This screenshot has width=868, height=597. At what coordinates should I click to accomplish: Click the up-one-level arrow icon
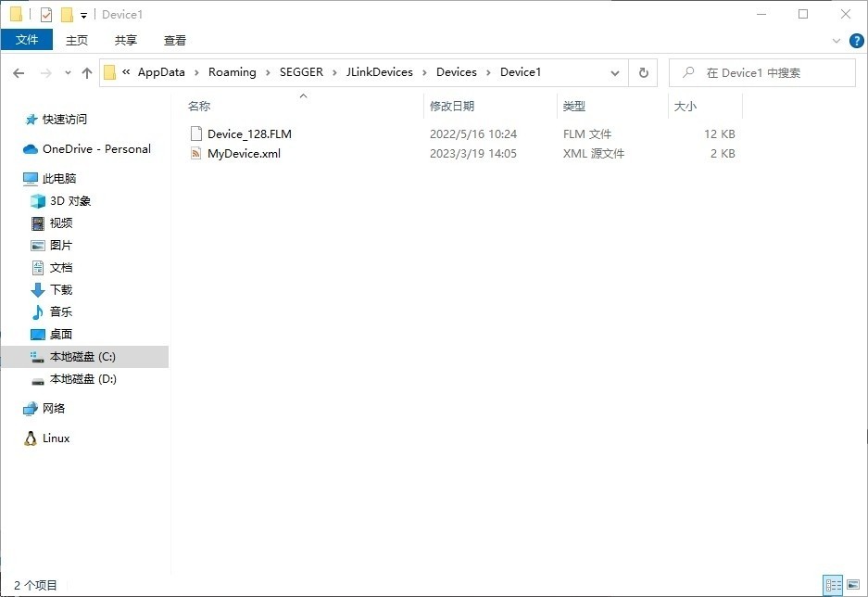click(x=87, y=73)
